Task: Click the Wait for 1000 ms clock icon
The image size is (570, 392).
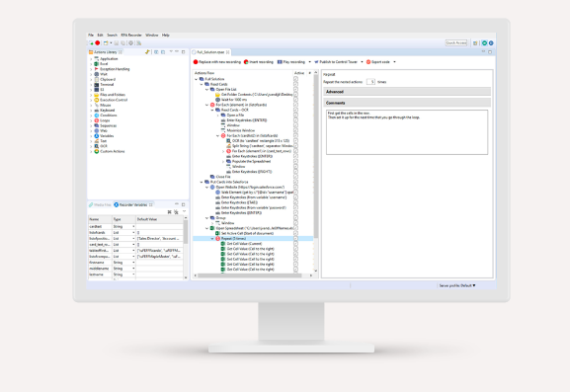Action: (x=217, y=99)
